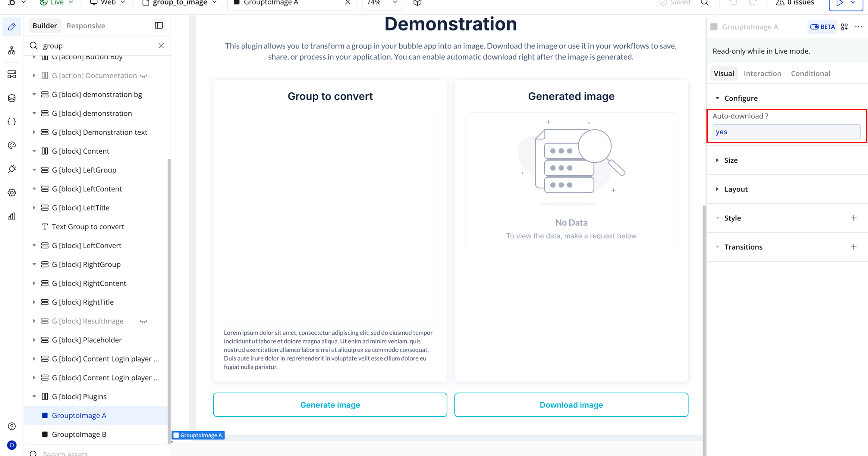The width and height of the screenshot is (868, 456).
Task: Open the Data tab database icon
Action: (12, 98)
